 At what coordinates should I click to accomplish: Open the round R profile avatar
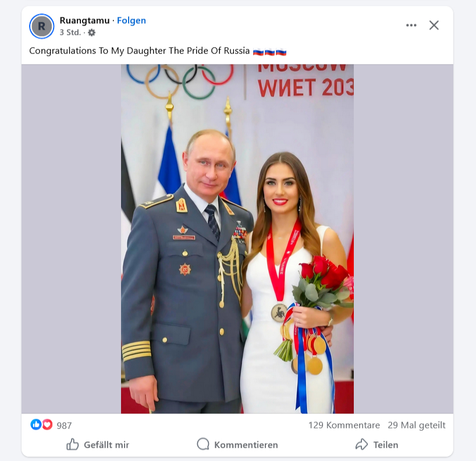click(41, 26)
